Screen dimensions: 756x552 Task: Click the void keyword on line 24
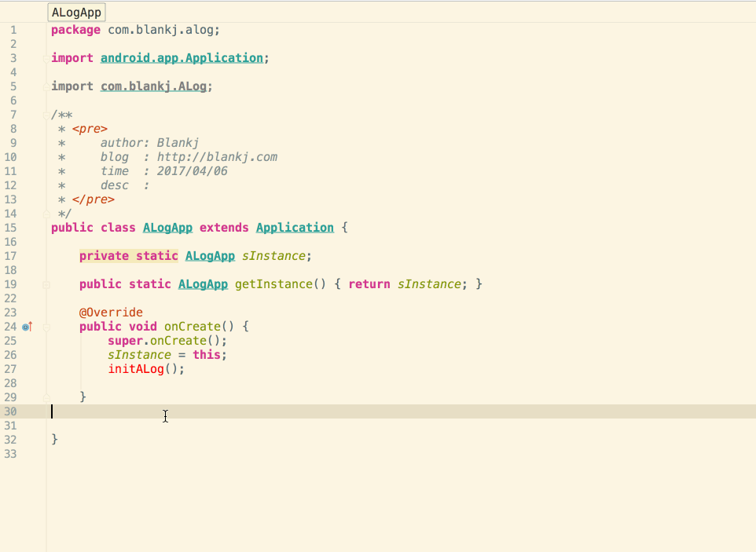[x=143, y=327]
